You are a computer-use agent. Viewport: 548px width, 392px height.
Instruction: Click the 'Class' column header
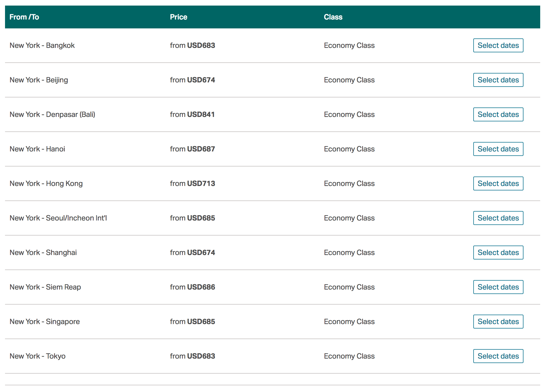click(333, 17)
